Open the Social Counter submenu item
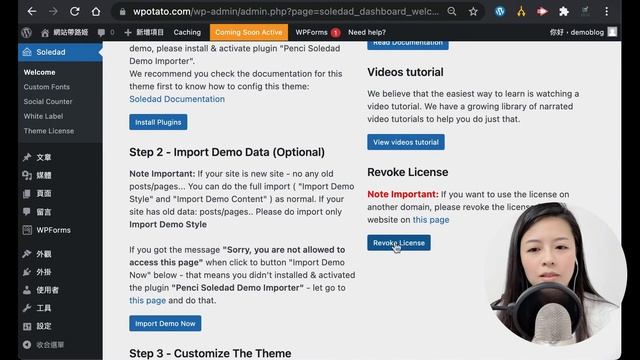640x360 pixels. (x=48, y=102)
